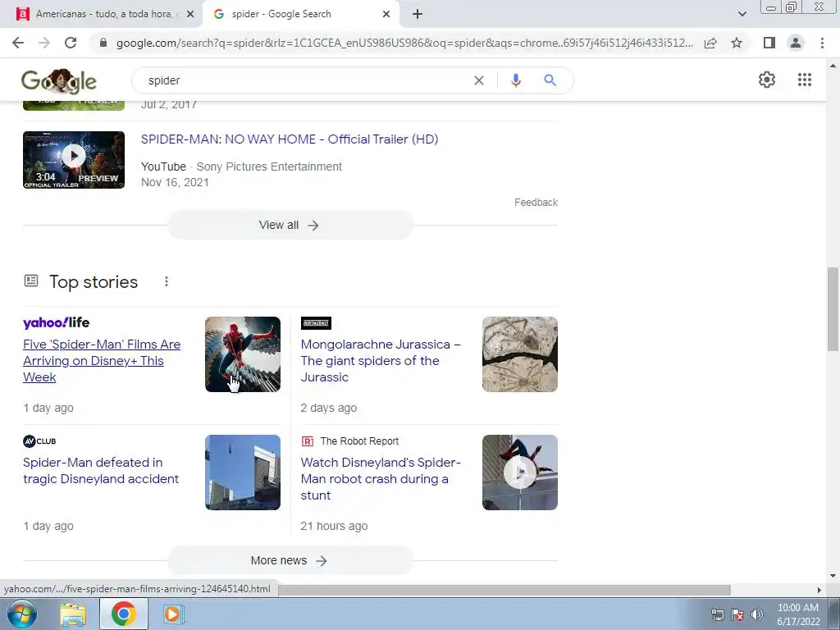
Task: Close the spider - Google Search tab
Action: point(386,15)
